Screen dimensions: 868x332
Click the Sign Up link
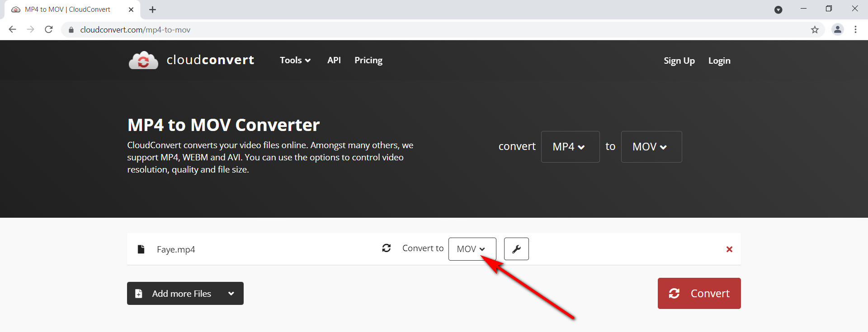click(679, 61)
